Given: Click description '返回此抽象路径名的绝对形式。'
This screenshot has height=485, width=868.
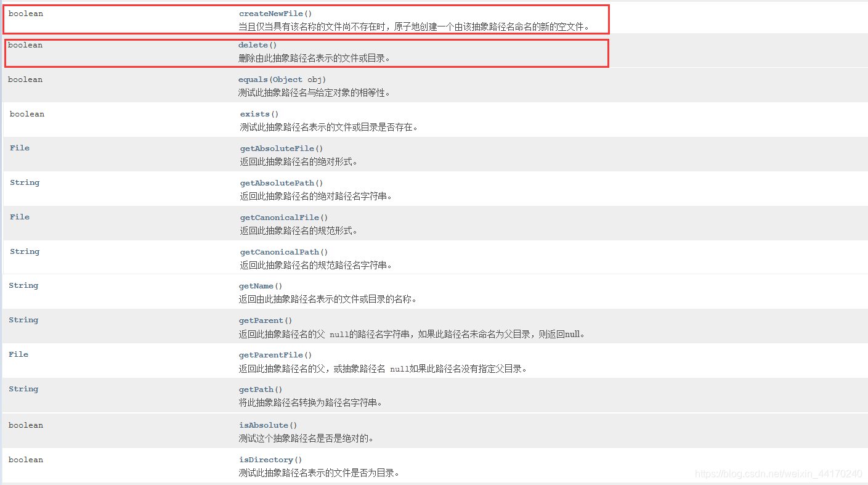Looking at the screenshot, I should (299, 162).
